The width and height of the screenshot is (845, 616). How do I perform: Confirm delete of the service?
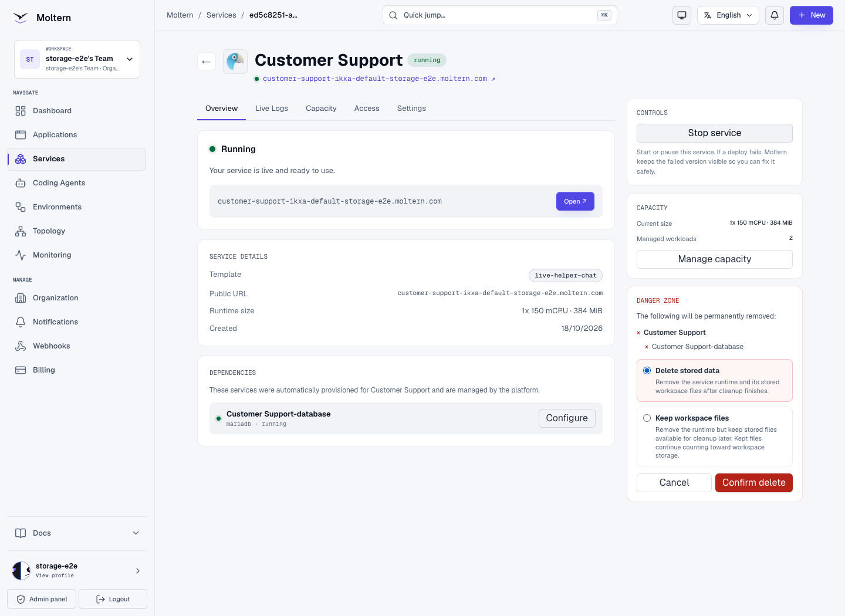point(754,483)
